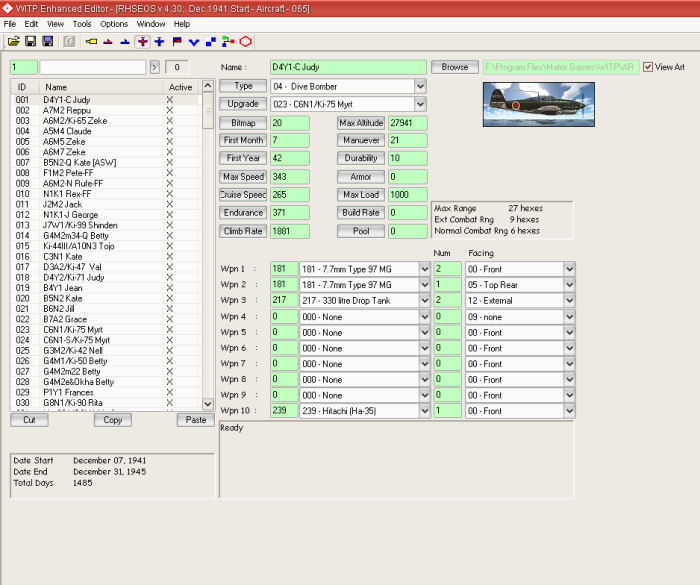Click the blue floppy disk save-as icon
The height and width of the screenshot is (585, 700).
tap(47, 41)
